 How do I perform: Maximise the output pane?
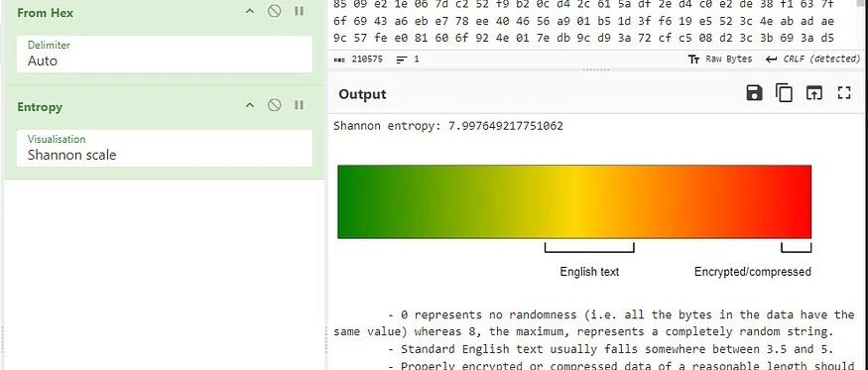point(843,93)
